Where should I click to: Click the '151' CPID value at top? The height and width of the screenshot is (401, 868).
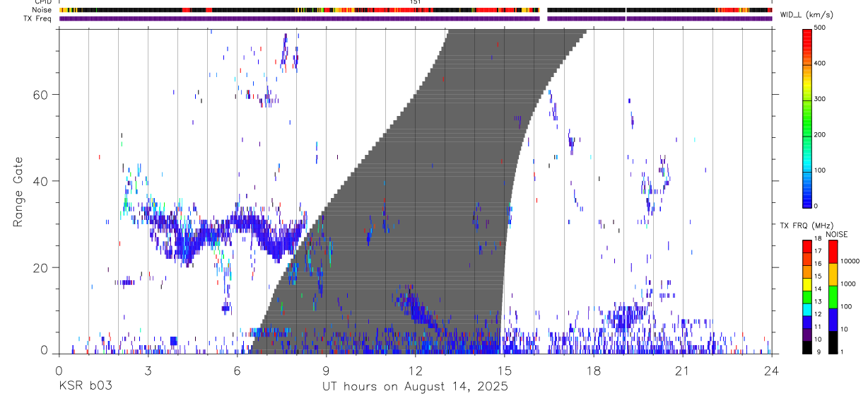[416, 2]
